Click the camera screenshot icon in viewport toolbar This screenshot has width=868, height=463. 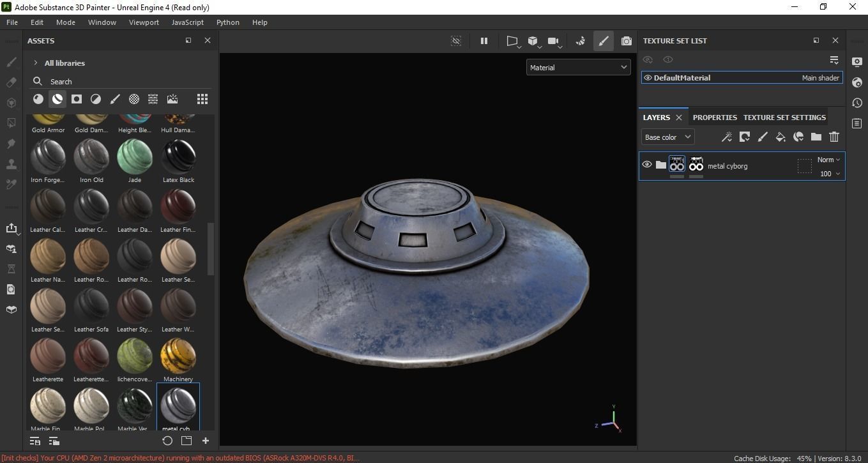[x=627, y=41]
